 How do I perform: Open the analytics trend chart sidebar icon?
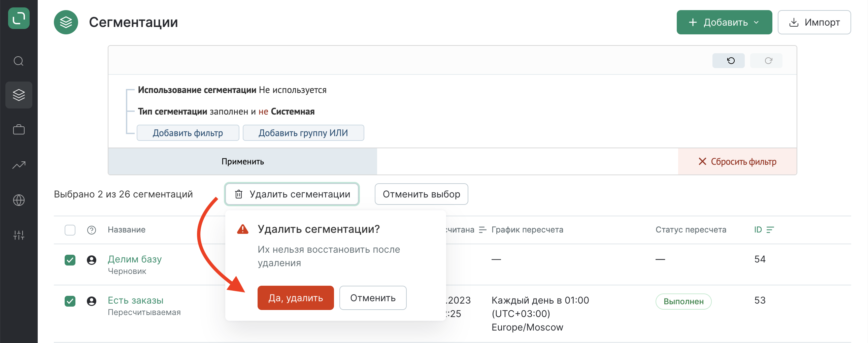point(19,164)
